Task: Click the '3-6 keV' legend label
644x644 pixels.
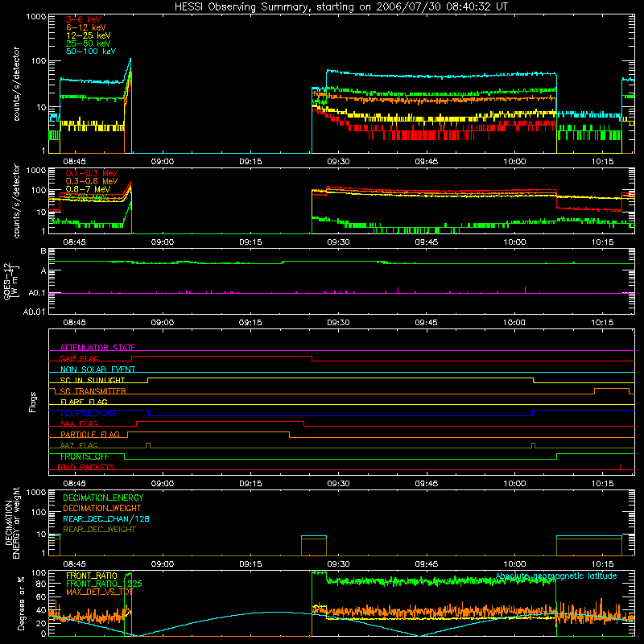Action: click(84, 19)
